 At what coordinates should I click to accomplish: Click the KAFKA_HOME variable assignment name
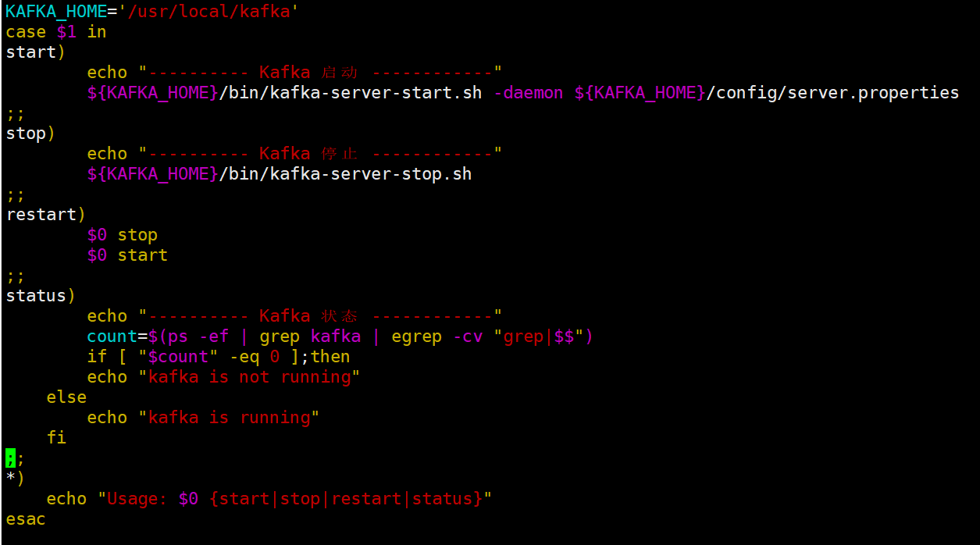pos(56,12)
